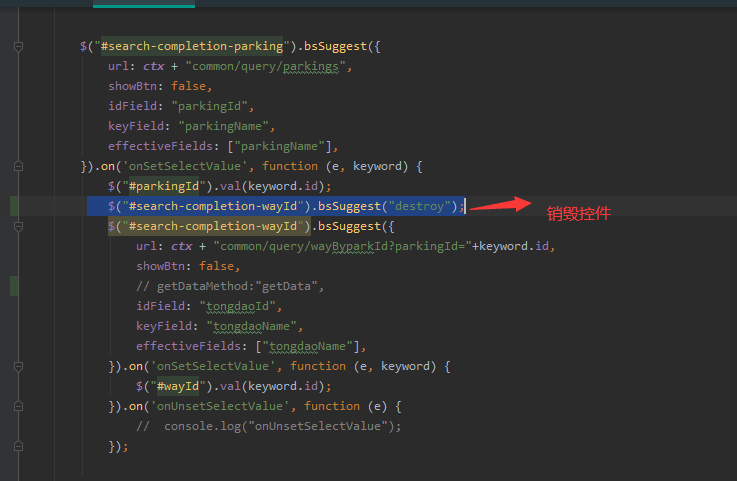
Task: Click the 'onUnsetSelectValue' event name
Action: point(220,406)
